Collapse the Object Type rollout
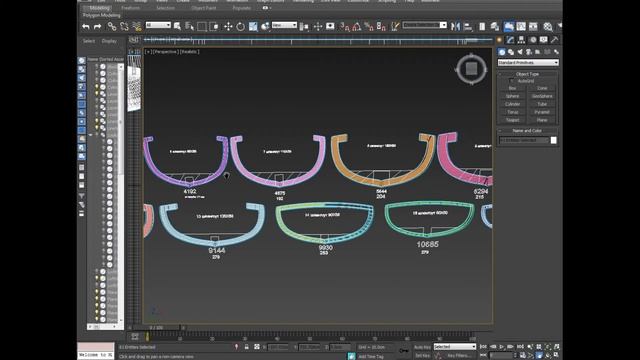 pyautogui.click(x=527, y=74)
